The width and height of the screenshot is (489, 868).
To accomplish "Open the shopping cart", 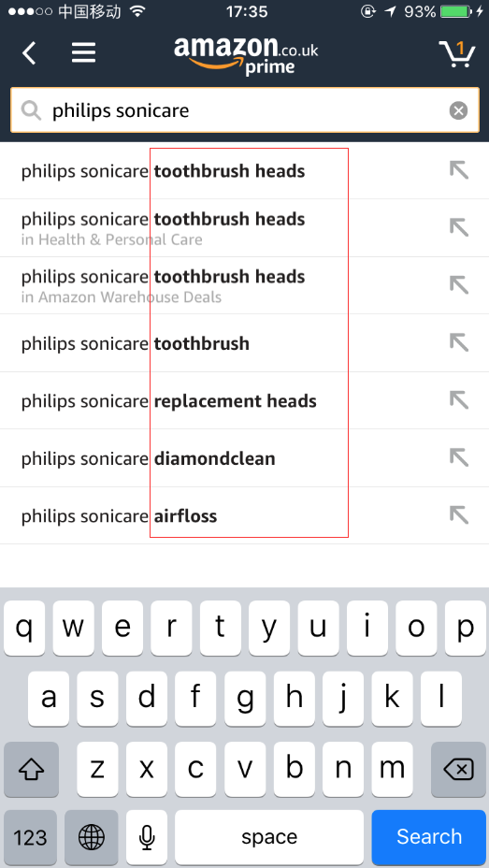I will [457, 53].
